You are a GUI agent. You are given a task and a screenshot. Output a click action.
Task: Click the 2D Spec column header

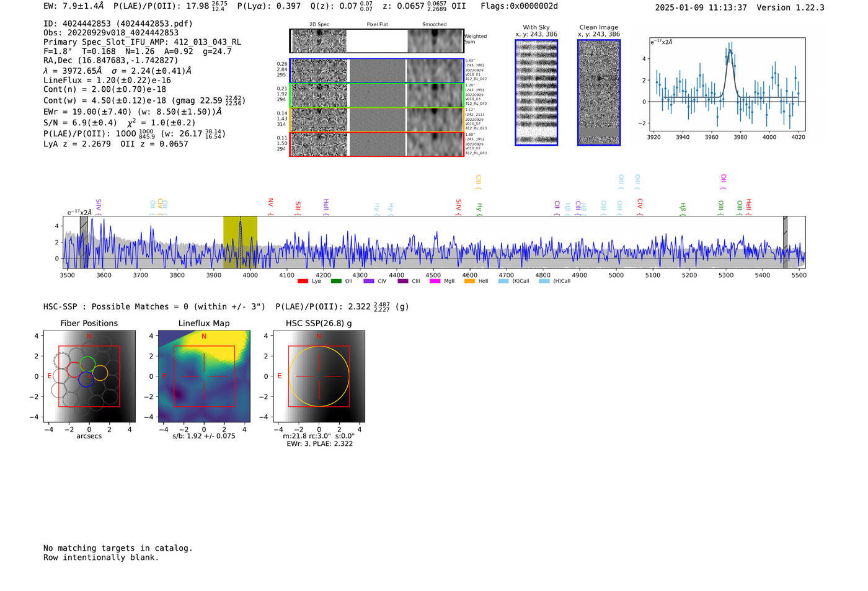(x=319, y=24)
